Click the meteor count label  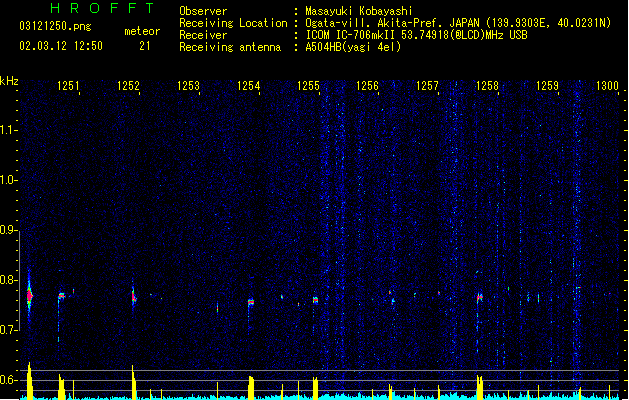142,31
